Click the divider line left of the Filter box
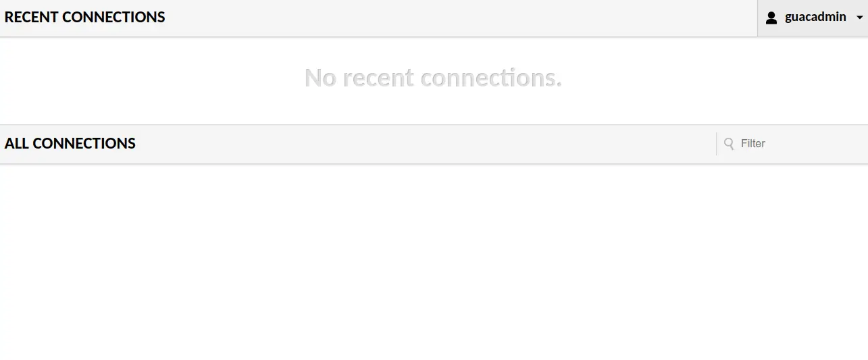This screenshot has width=868, height=360. coord(717,144)
